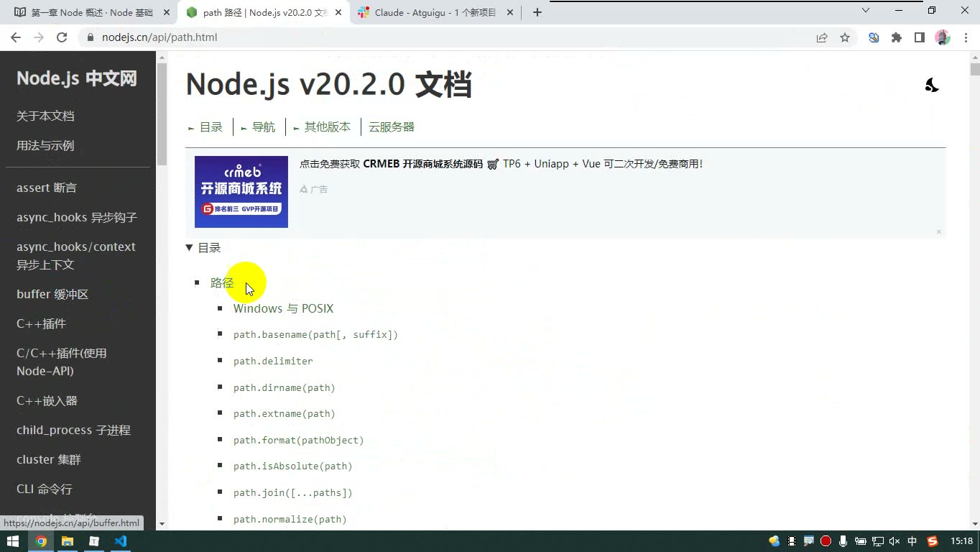This screenshot has width=980, height=552.
Task: Open the Chrome profile avatar
Action: click(x=942, y=37)
